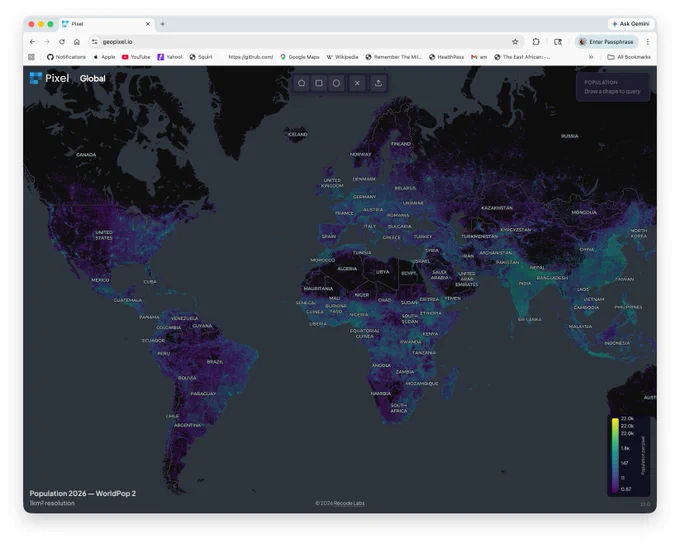680x544 pixels.
Task: Click the UNITED STATES map label
Action: click(x=104, y=235)
